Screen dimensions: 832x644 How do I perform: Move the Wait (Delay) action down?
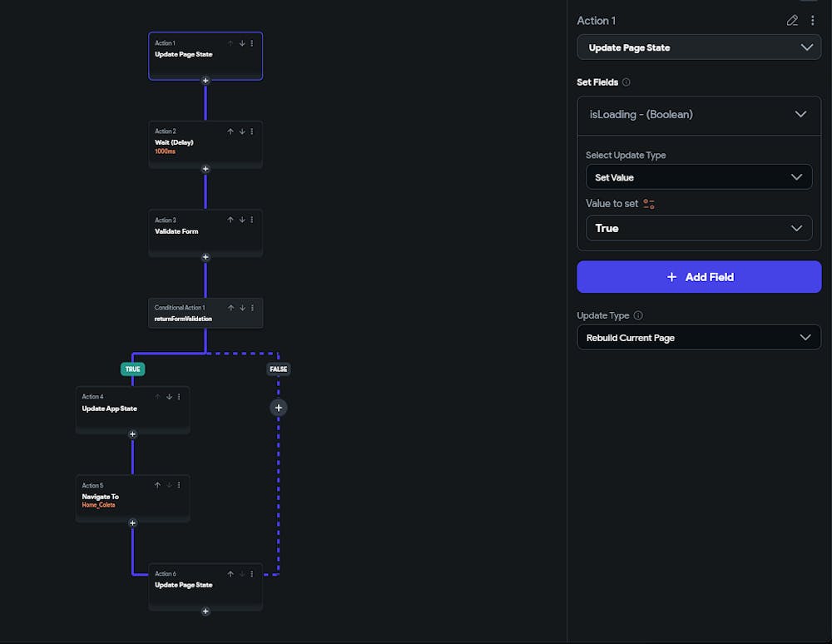pyautogui.click(x=242, y=131)
